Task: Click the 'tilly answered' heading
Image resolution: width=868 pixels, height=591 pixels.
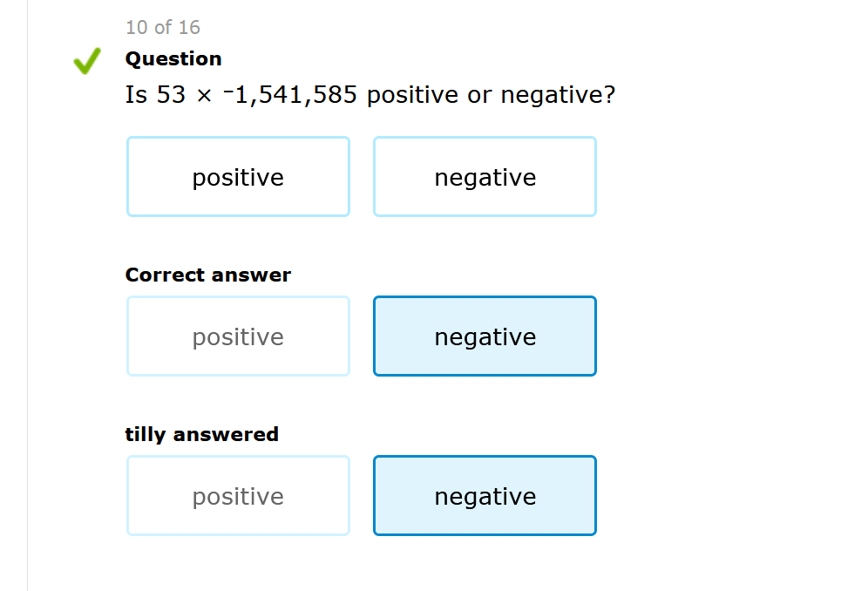Action: pos(202,434)
